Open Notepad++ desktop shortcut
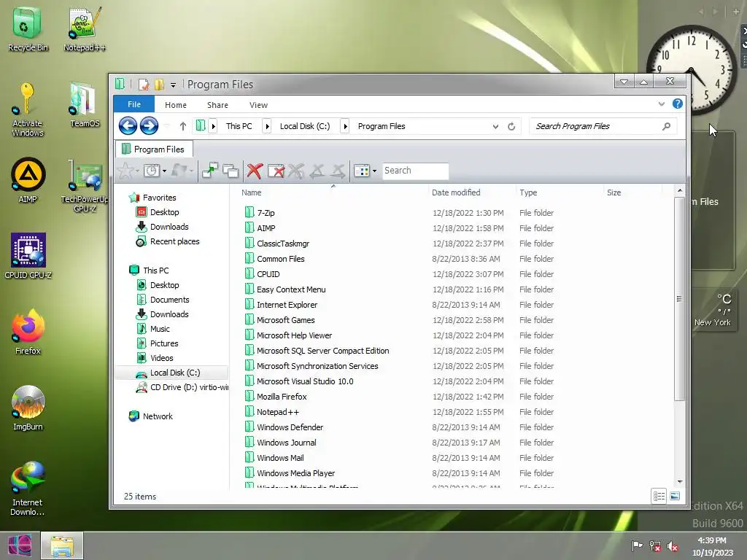 pyautogui.click(x=85, y=29)
